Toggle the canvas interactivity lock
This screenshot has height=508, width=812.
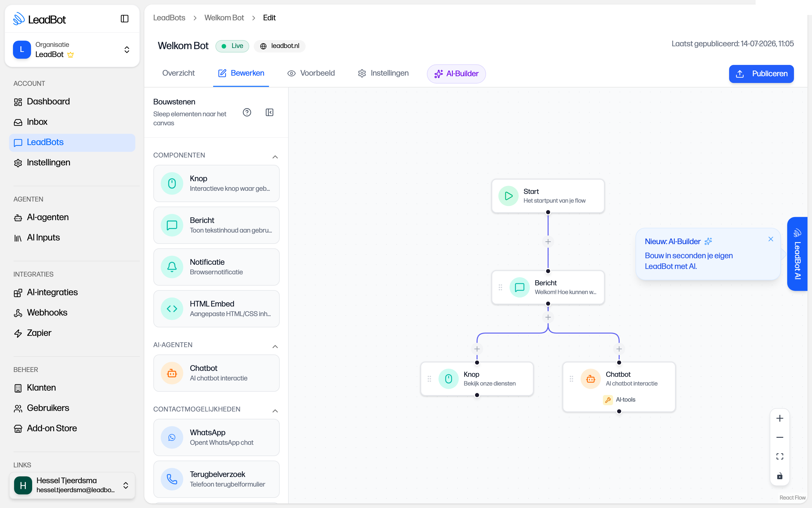tap(780, 476)
